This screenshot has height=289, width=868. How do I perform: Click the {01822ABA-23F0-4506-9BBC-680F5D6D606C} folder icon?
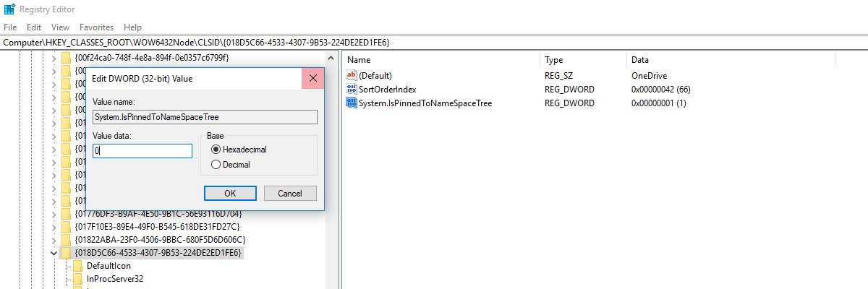(x=67, y=240)
